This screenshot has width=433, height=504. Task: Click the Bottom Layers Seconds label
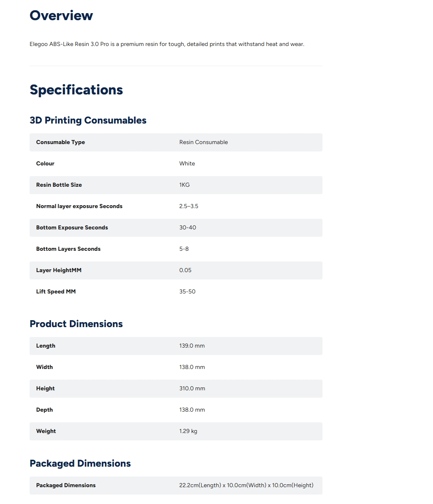(68, 249)
